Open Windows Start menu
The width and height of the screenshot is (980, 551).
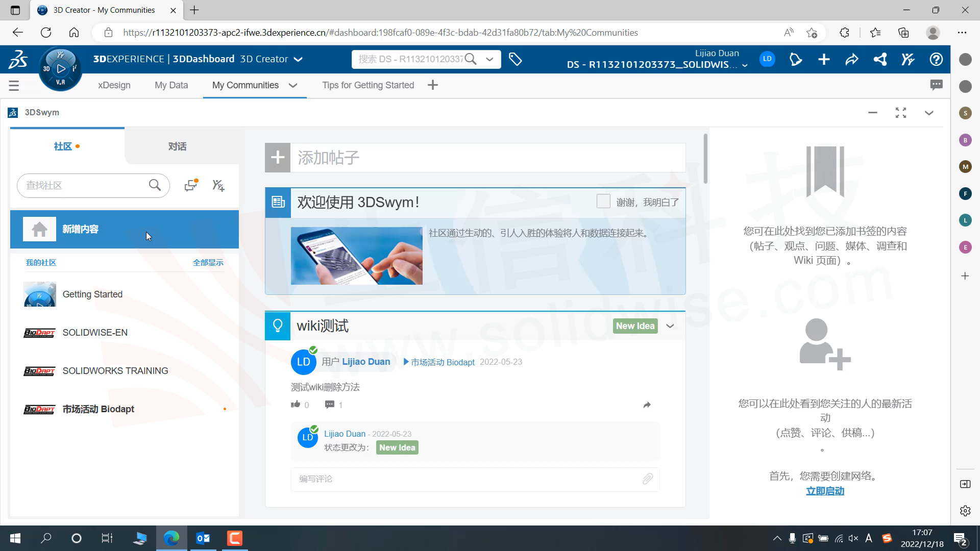point(15,538)
